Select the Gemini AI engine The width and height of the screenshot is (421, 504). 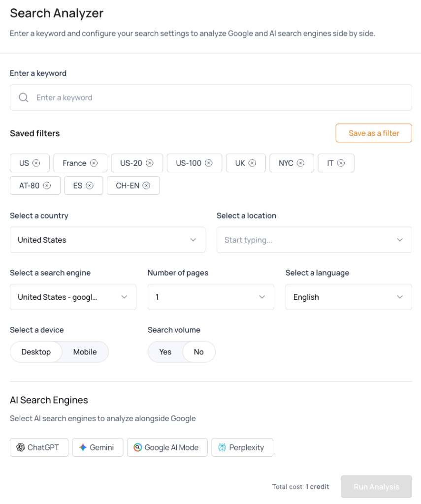click(x=97, y=447)
